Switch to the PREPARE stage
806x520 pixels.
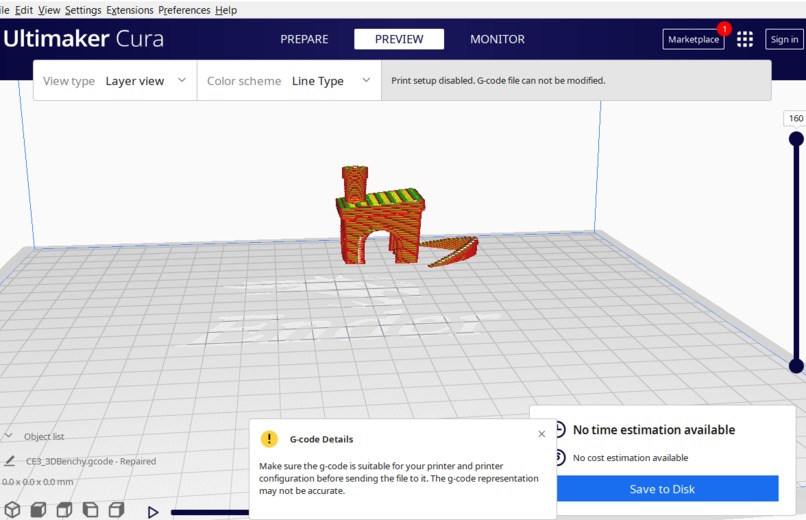pos(304,39)
